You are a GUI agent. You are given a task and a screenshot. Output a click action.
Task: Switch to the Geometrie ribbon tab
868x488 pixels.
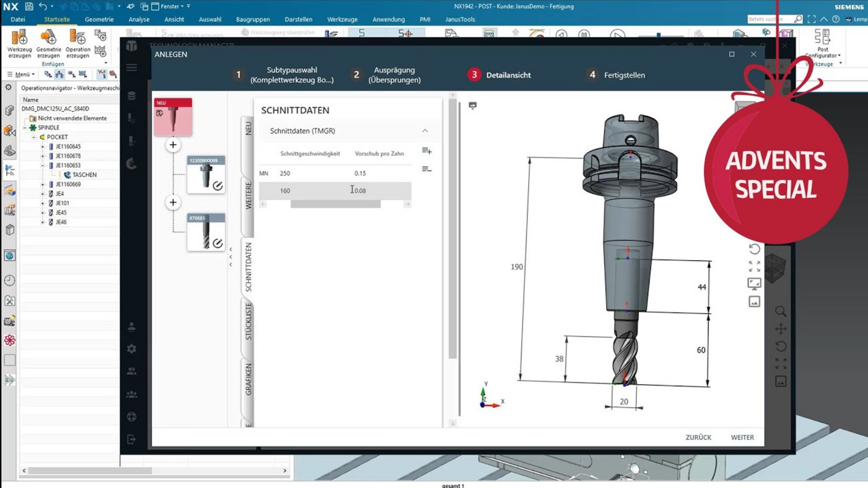99,19
